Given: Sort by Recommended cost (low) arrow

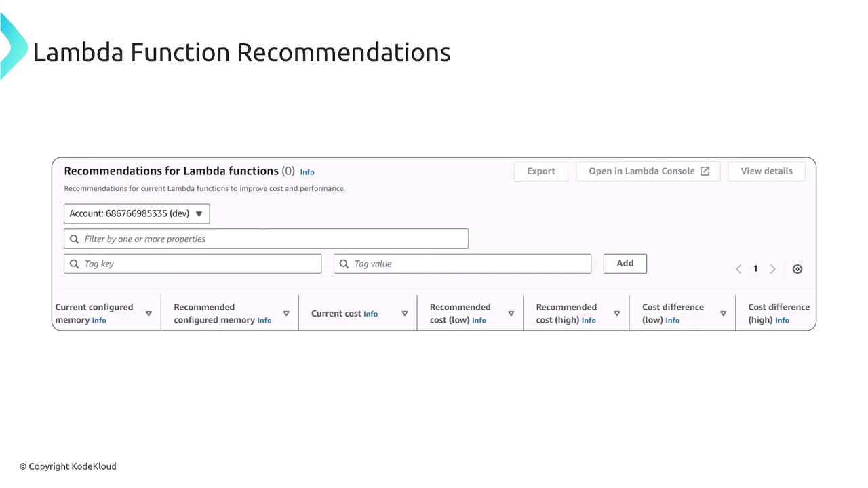Looking at the screenshot, I should (511, 314).
